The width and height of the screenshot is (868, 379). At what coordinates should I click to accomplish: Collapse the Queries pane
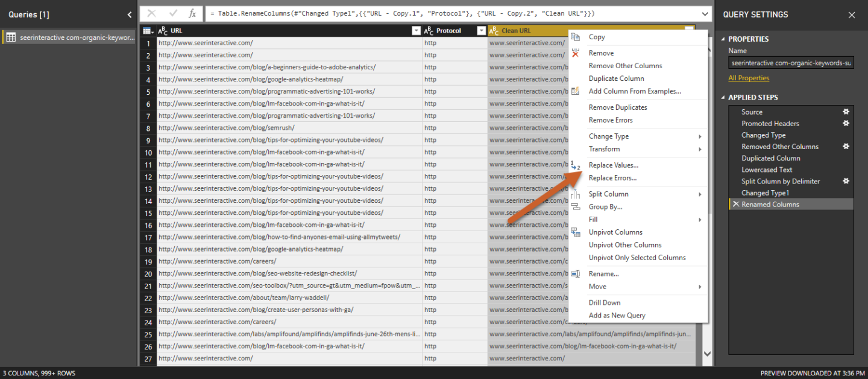pyautogui.click(x=130, y=14)
